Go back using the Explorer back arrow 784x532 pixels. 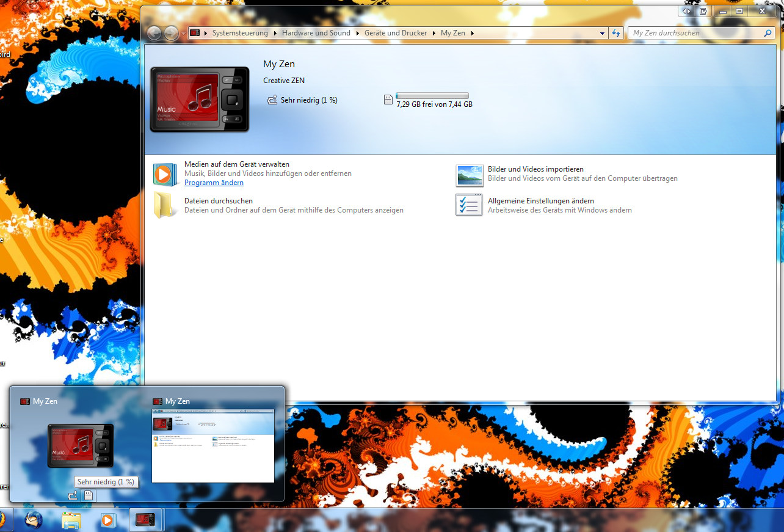tap(154, 33)
